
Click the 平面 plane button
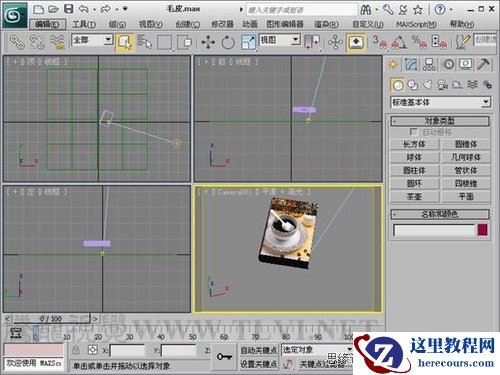tap(466, 197)
